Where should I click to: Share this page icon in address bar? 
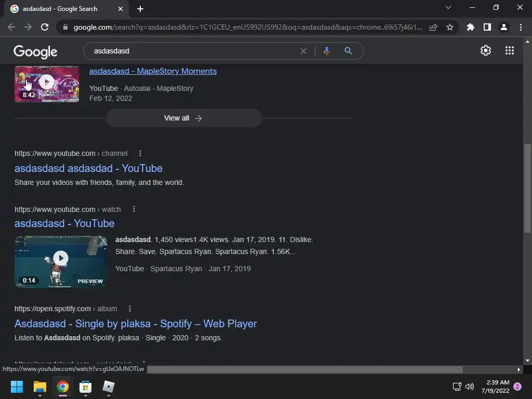click(433, 27)
